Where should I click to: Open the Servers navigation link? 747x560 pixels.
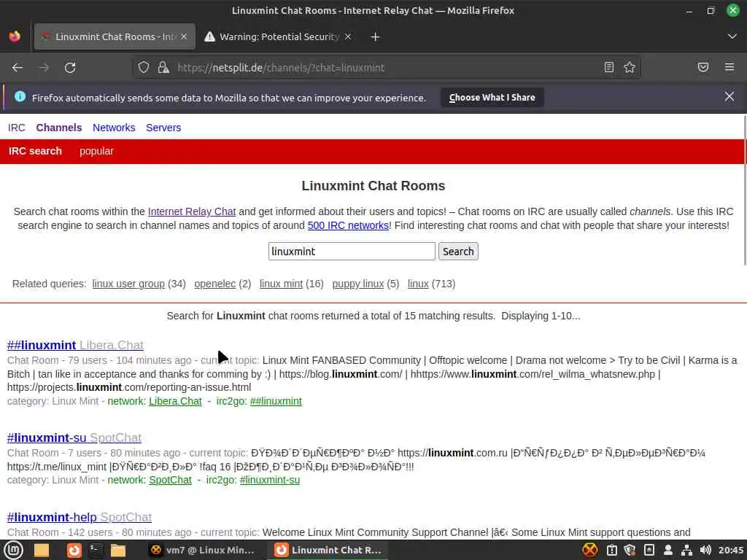163,128
